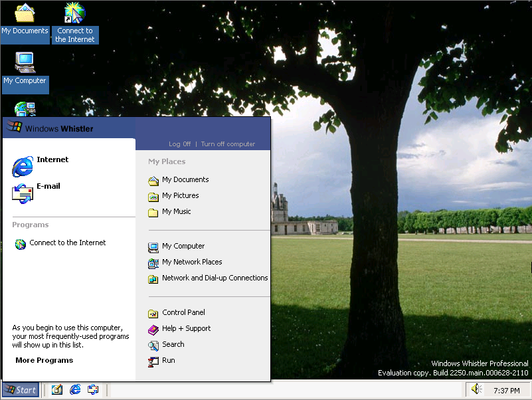This screenshot has height=400, width=532.
Task: Click the Show Desktop quick launch icon
Action: point(57,389)
